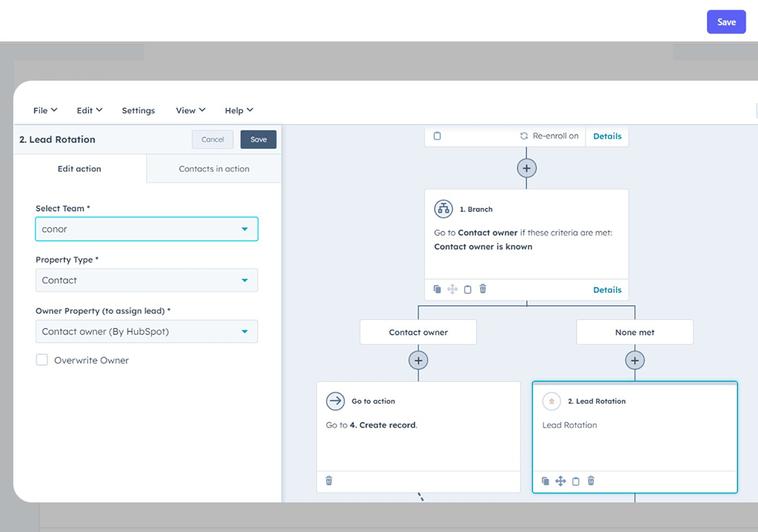The width and height of the screenshot is (758, 532).
Task: Delete the Go to action card
Action: [329, 481]
